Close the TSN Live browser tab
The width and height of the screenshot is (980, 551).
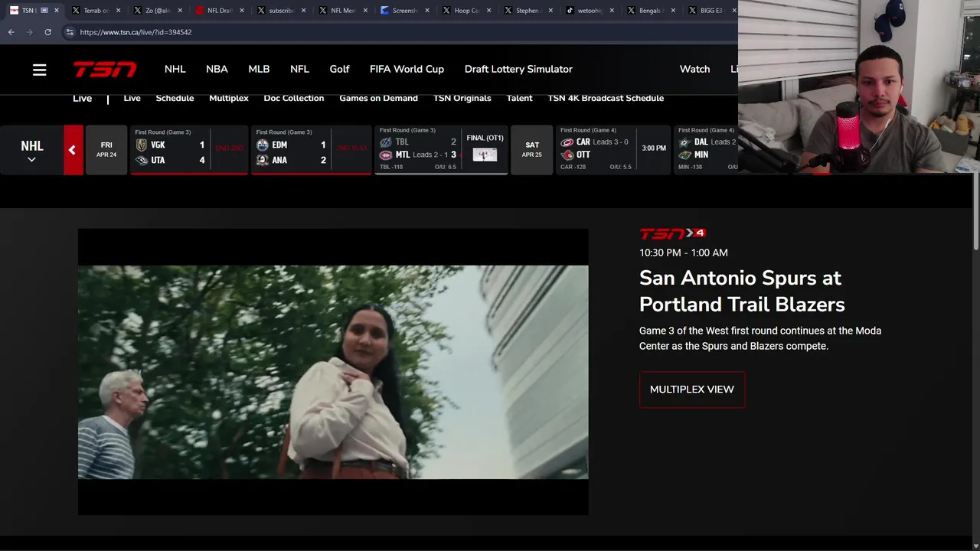pyautogui.click(x=56, y=11)
